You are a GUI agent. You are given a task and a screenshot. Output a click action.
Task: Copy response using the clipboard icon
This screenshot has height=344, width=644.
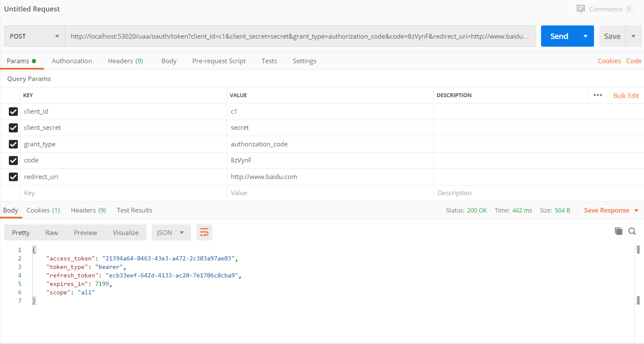pos(619,231)
